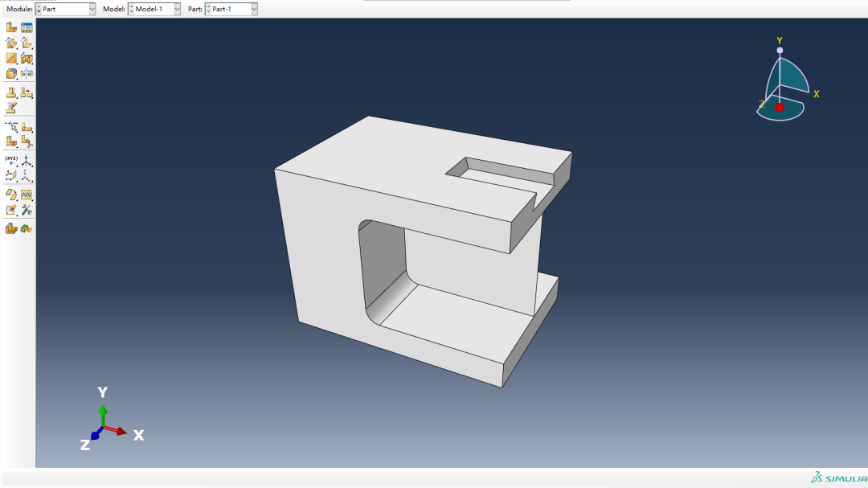Viewport: 868px width, 488px height.
Task: Open the Part Manager icon
Action: pyautogui.click(x=27, y=27)
